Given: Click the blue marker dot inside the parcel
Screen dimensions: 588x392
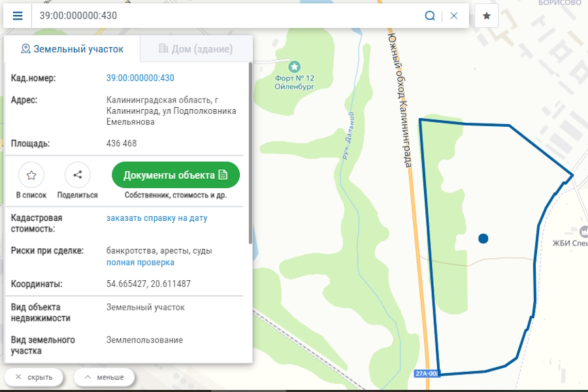Looking at the screenshot, I should pyautogui.click(x=483, y=238).
